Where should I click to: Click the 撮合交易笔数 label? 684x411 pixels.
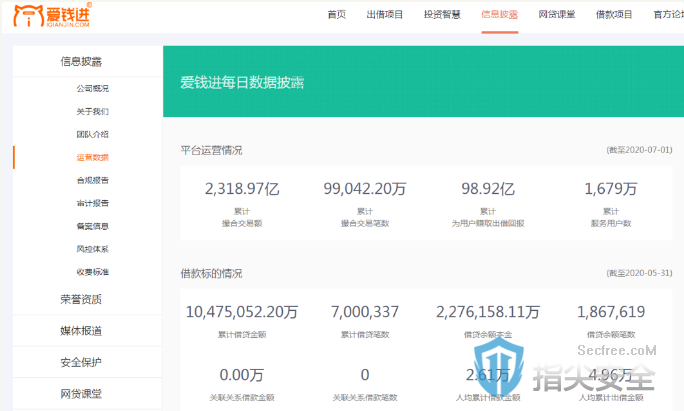click(365, 223)
